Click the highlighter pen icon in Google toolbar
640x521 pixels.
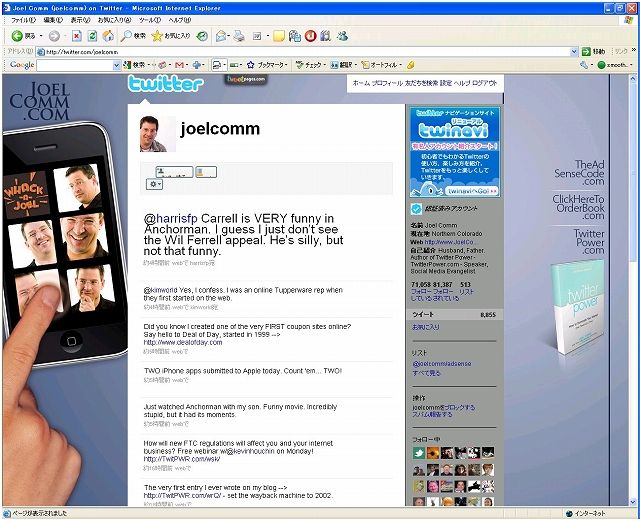pos(410,65)
